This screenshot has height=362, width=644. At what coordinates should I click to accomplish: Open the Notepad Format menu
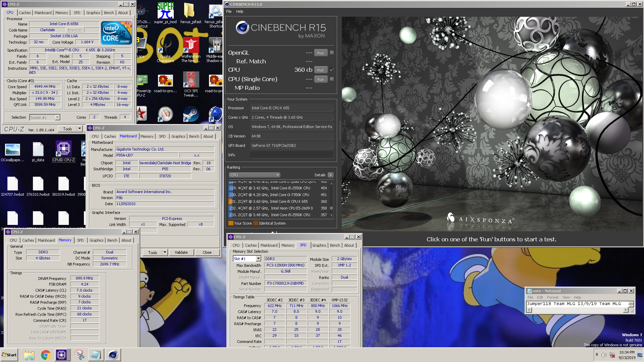point(553,297)
